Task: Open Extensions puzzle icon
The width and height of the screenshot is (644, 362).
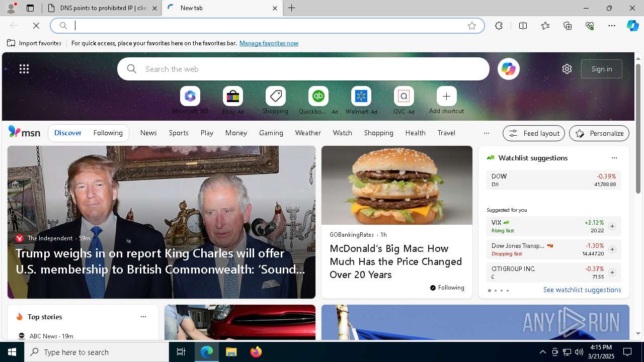Action: [x=499, y=26]
